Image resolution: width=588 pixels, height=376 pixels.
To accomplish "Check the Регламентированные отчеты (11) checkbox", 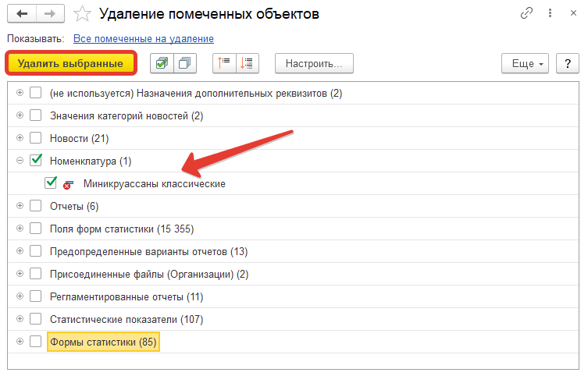I will (36, 296).
